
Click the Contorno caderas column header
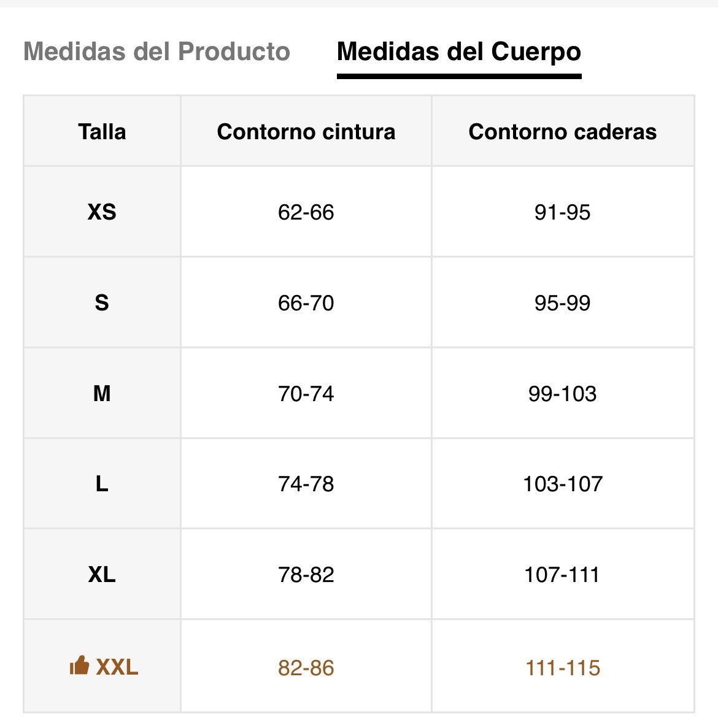562,131
